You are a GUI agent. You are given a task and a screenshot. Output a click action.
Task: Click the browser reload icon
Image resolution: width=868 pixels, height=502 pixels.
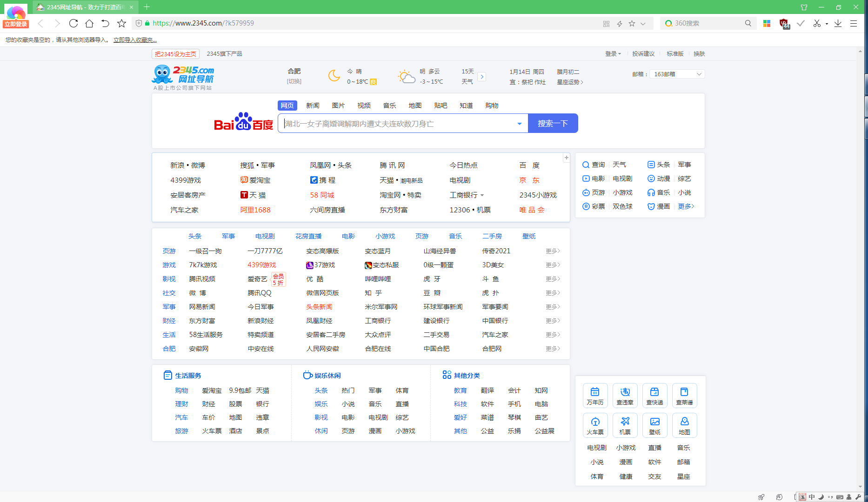tap(73, 23)
